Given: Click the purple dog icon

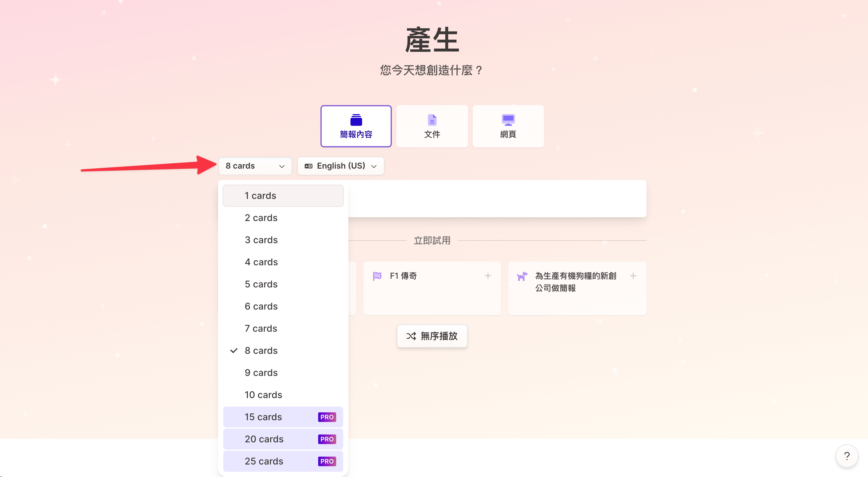Looking at the screenshot, I should [522, 276].
